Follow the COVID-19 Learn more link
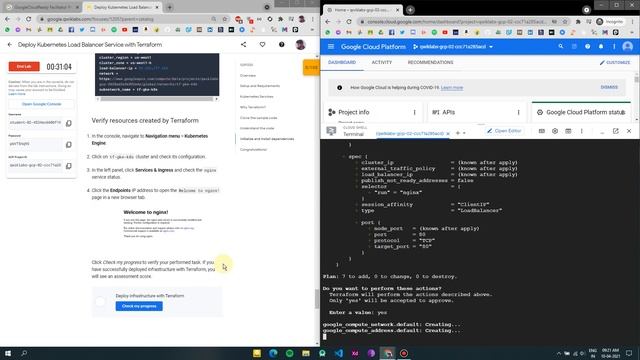The height and width of the screenshot is (360, 640). 452,88
